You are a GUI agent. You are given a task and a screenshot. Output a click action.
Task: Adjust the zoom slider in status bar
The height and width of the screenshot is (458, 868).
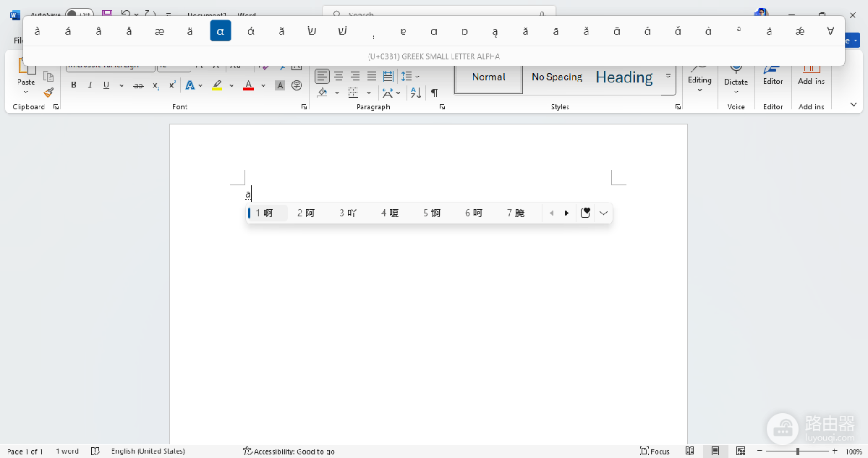[x=797, y=451]
